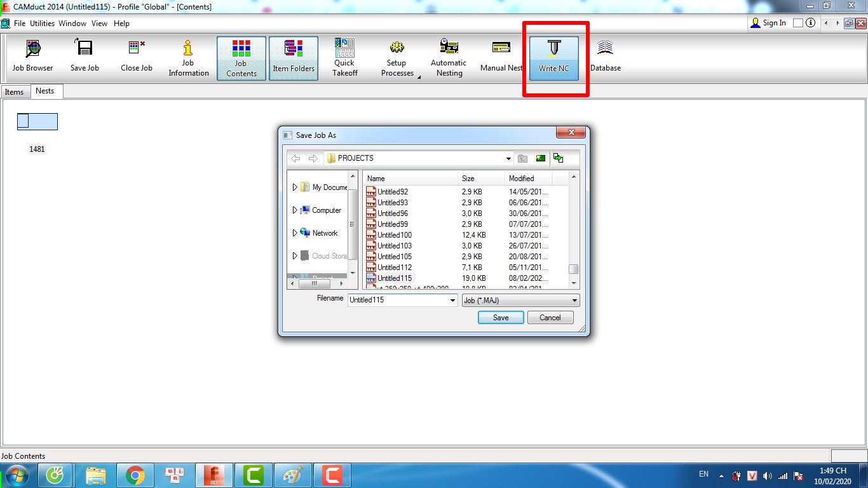The height and width of the screenshot is (488, 868).
Task: Expand the My Documents tree node
Action: tap(295, 187)
